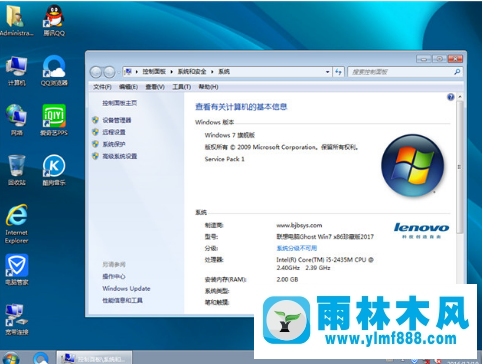
Task: Open Windows Update link
Action: [x=126, y=288]
